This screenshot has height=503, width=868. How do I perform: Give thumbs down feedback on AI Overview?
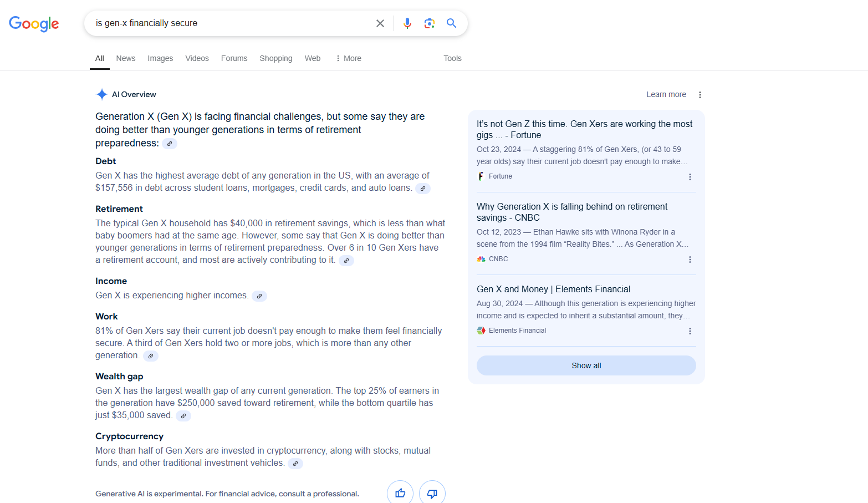432,493
